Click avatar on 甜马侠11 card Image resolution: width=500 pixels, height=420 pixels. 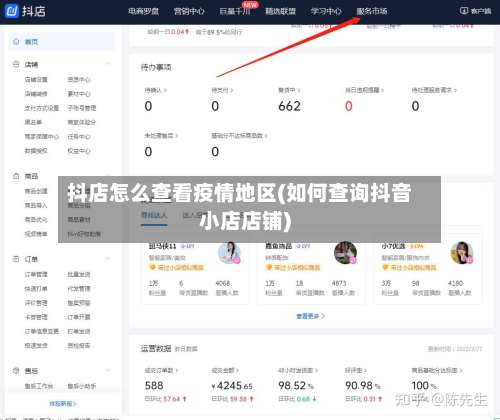coord(229,253)
